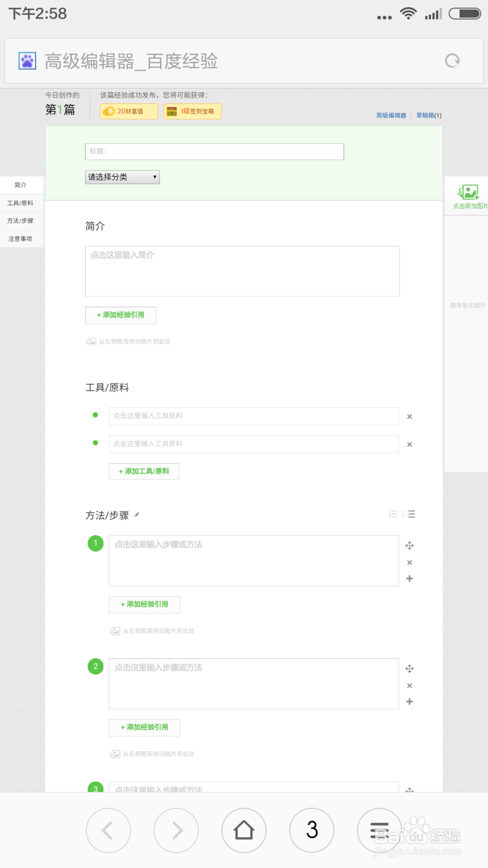The width and height of the screenshot is (488, 868).
Task: Insert a step after step 1 using plus
Action: click(x=409, y=579)
